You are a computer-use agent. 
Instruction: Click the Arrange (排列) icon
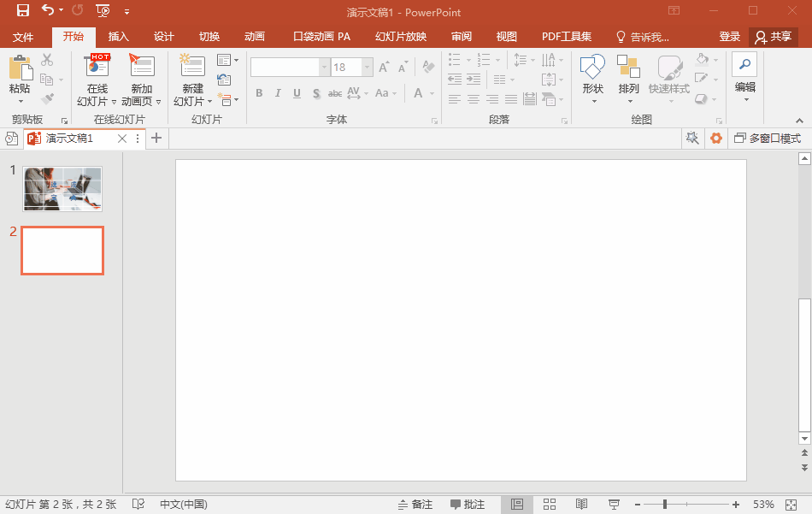tap(628, 68)
